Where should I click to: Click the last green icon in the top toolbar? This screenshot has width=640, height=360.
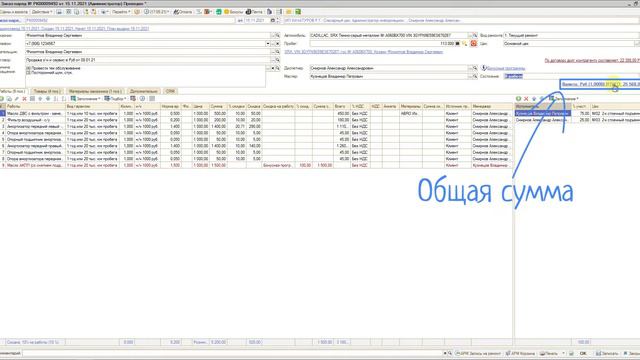coord(298,12)
